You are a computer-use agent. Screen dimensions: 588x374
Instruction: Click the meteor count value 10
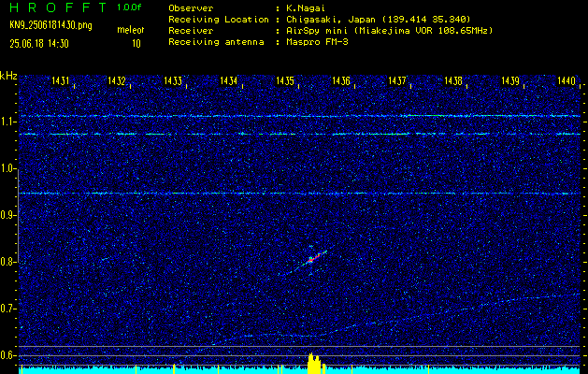[136, 44]
